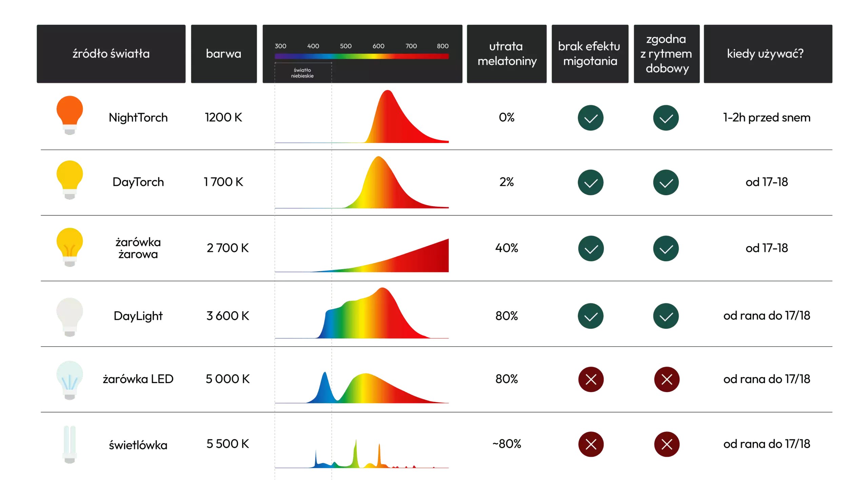Click the '5 000 K' color temperature value
This screenshot has width=868, height=494.
[x=228, y=379]
